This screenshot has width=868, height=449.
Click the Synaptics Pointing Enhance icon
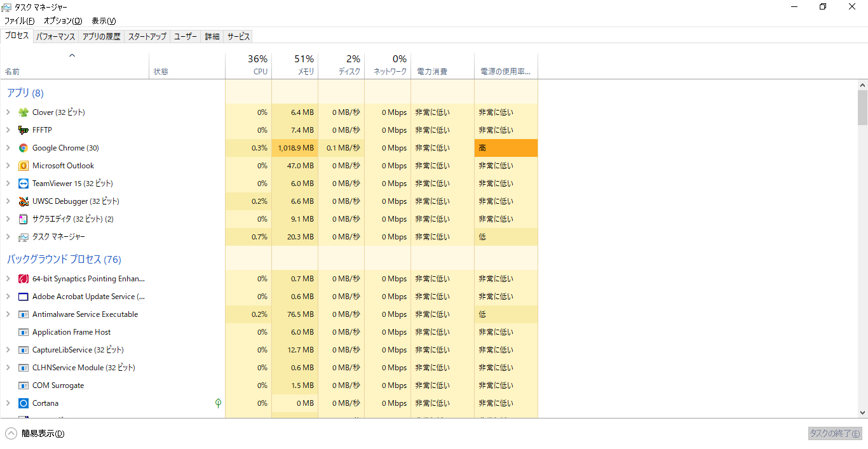coord(24,279)
